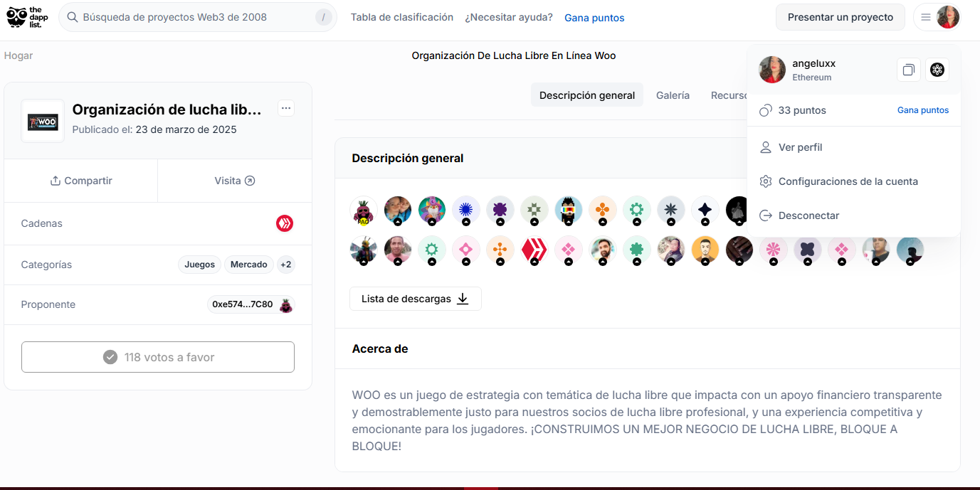
Task: Open the cartoon man on yellow background avatar
Action: point(705,250)
